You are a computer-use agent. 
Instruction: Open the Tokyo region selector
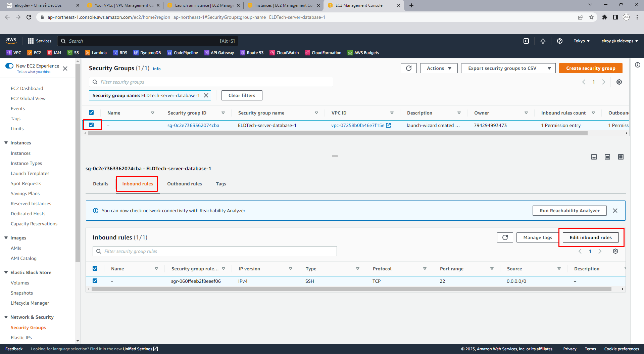coord(582,41)
